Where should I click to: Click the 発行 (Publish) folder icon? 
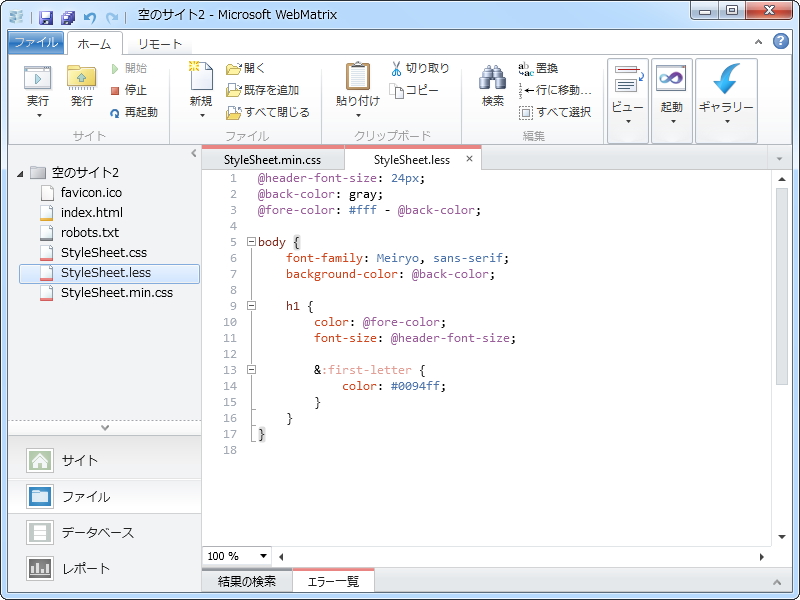point(82,78)
